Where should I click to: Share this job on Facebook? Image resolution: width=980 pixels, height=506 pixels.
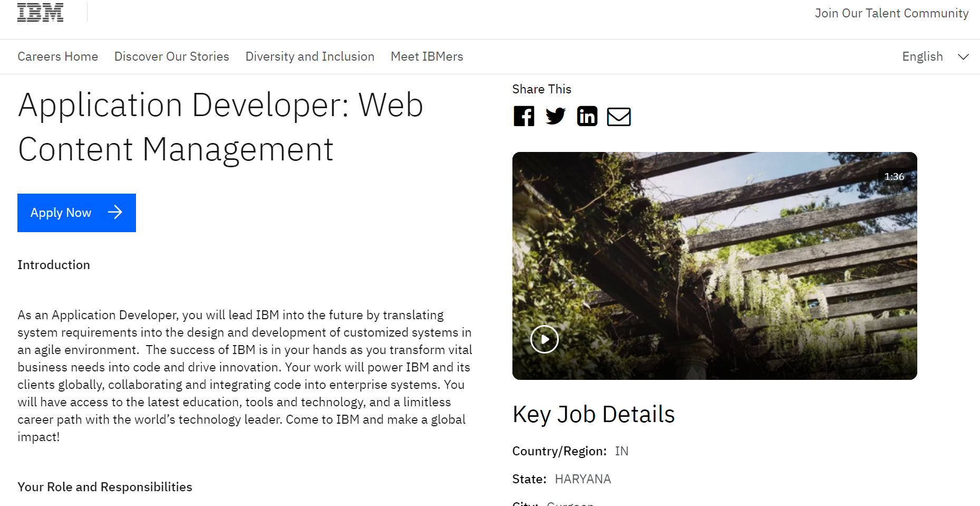click(x=523, y=116)
